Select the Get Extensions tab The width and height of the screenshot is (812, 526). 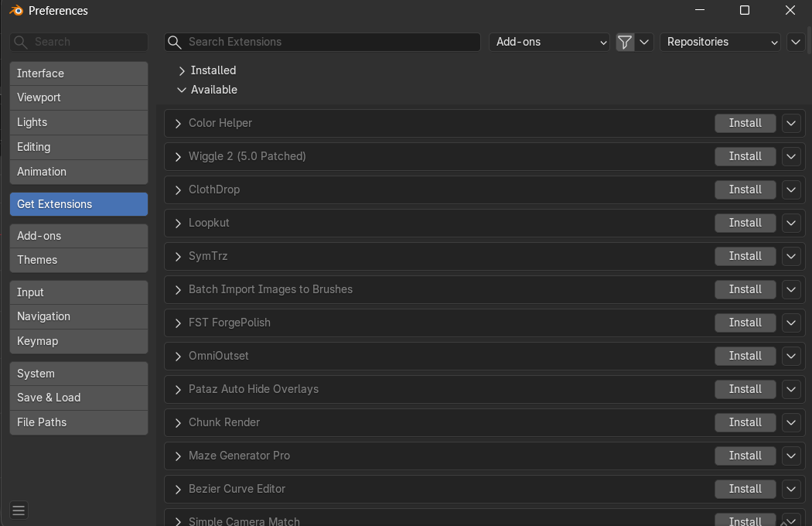click(79, 204)
